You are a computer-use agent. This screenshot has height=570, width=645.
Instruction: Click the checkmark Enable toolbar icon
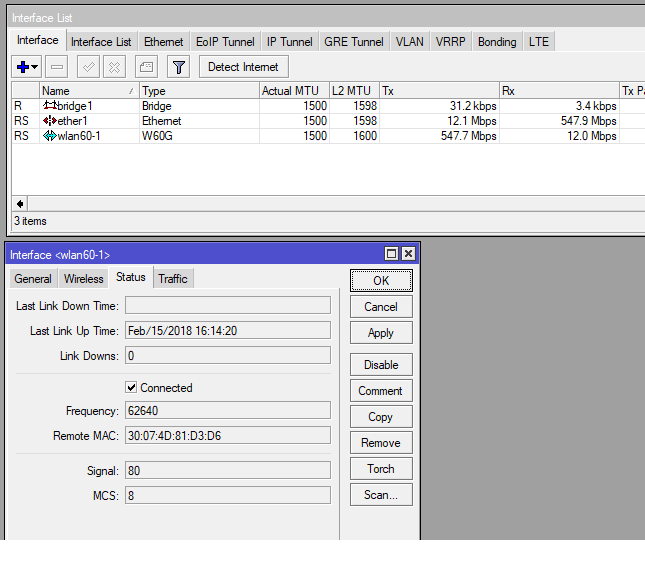coord(88,67)
